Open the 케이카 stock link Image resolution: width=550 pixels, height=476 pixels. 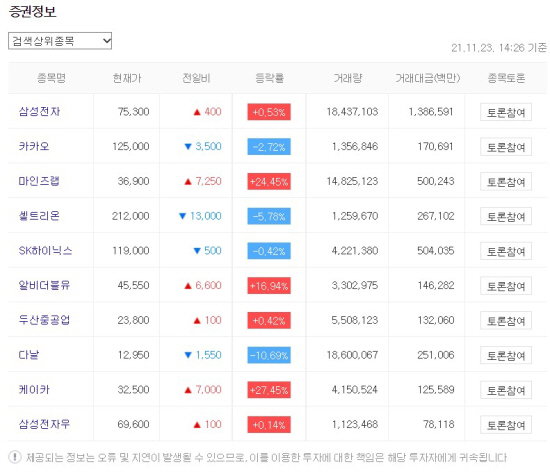34,389
